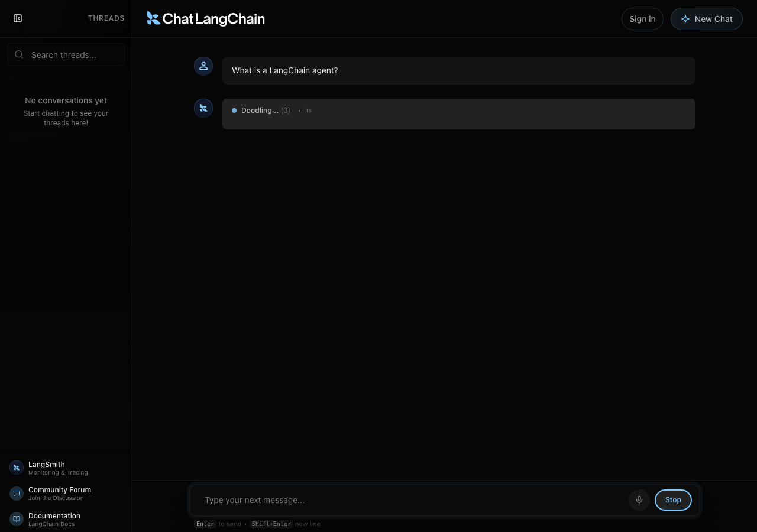Viewport: 757px width, 532px height.
Task: Click the user avatar icon
Action: click(x=203, y=66)
